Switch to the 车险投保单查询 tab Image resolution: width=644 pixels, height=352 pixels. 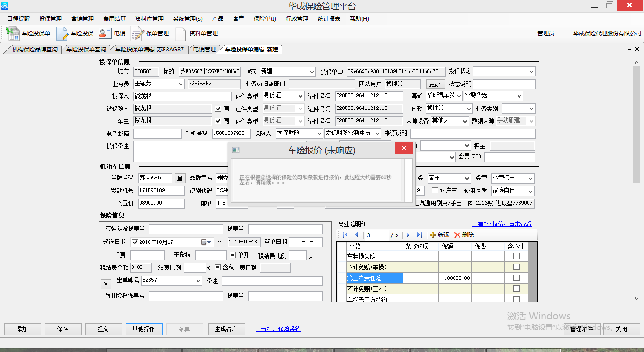pos(86,49)
